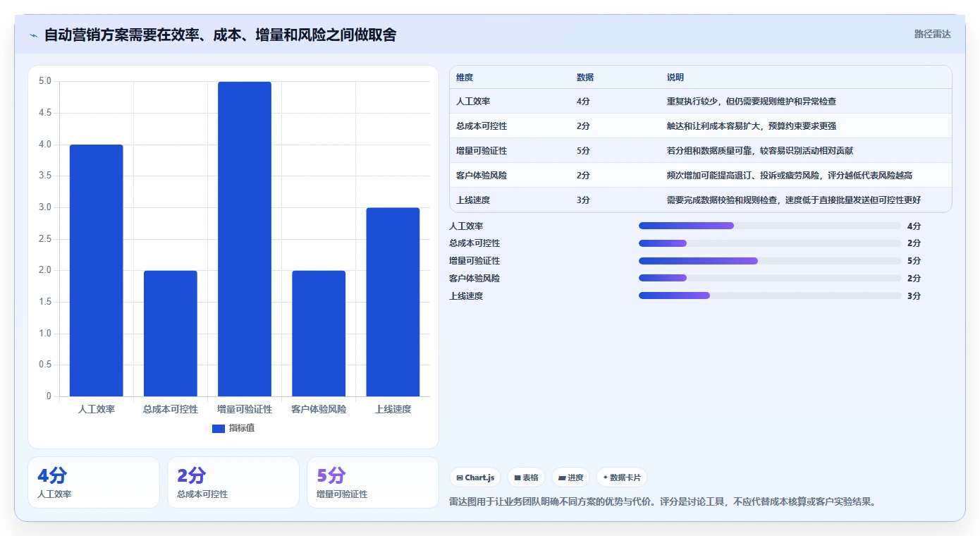This screenshot has height=536, width=980.
Task: Click the 增量可验证性 progress bar
Action: tap(770, 261)
